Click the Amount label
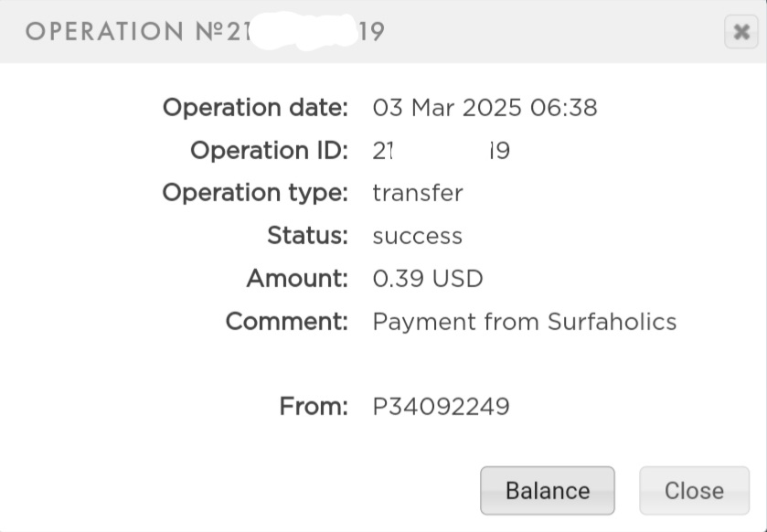 297,279
